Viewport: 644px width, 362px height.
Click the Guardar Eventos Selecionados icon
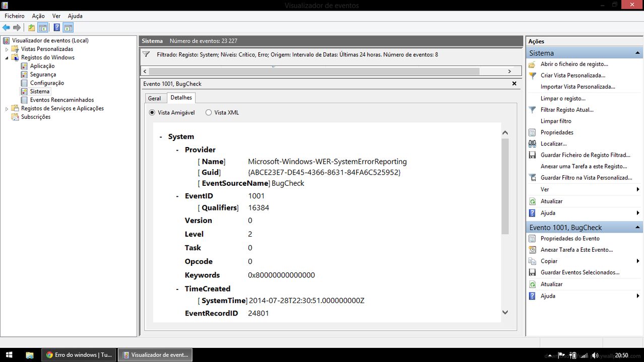532,272
